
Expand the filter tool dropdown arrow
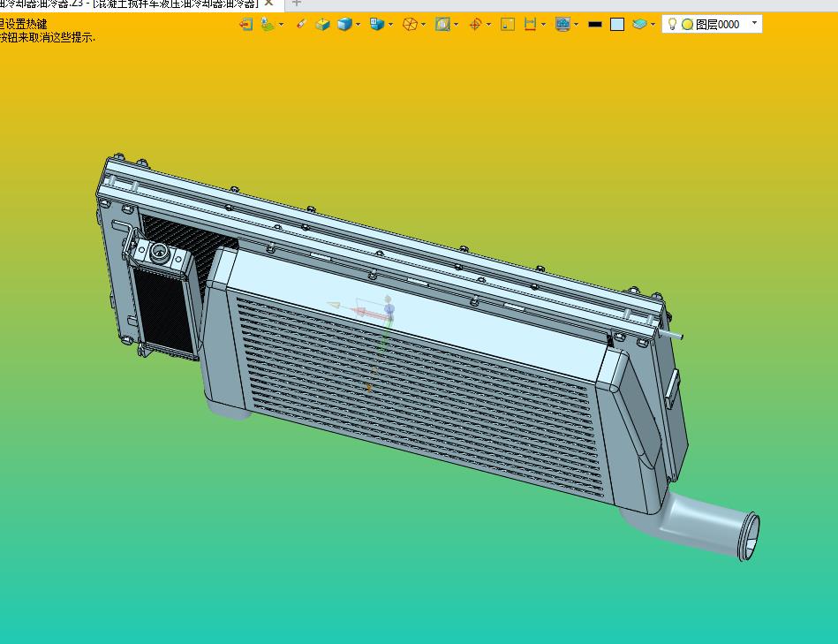(x=281, y=24)
